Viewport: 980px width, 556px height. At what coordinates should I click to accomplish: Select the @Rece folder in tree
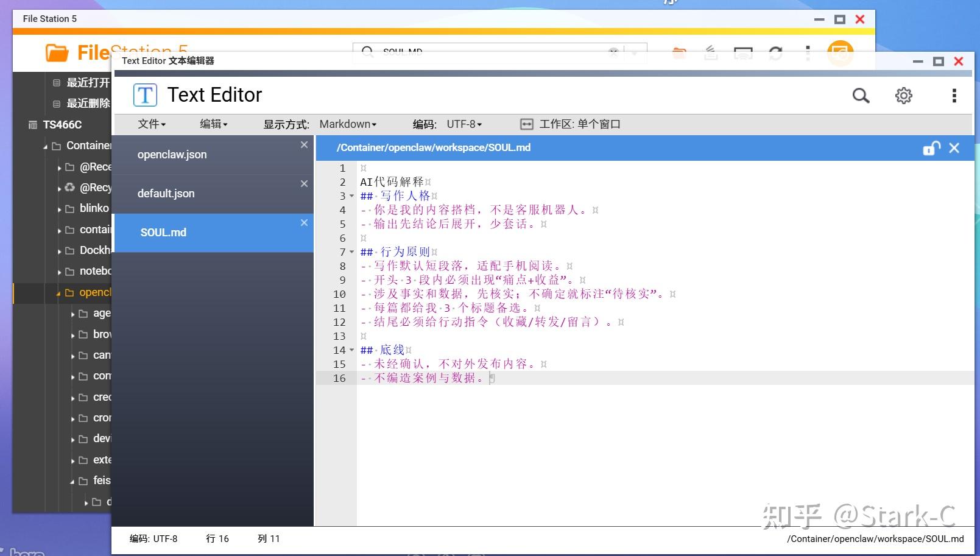tap(96, 167)
